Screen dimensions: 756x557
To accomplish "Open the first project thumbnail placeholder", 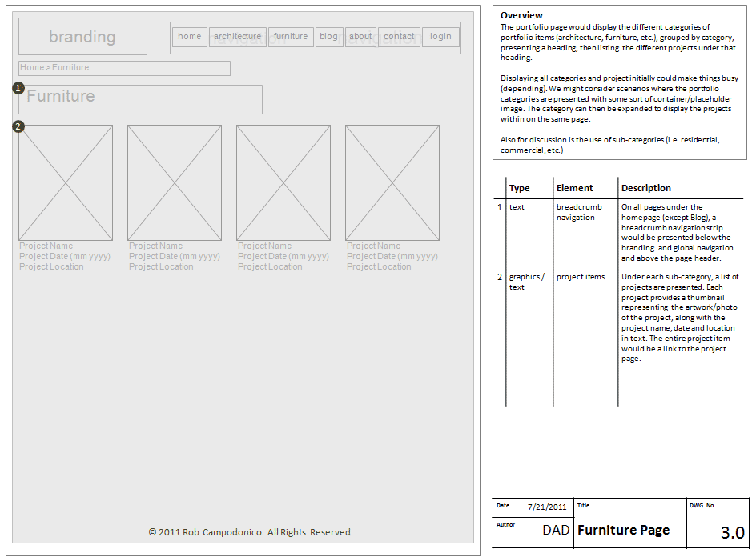I will 66,182.
